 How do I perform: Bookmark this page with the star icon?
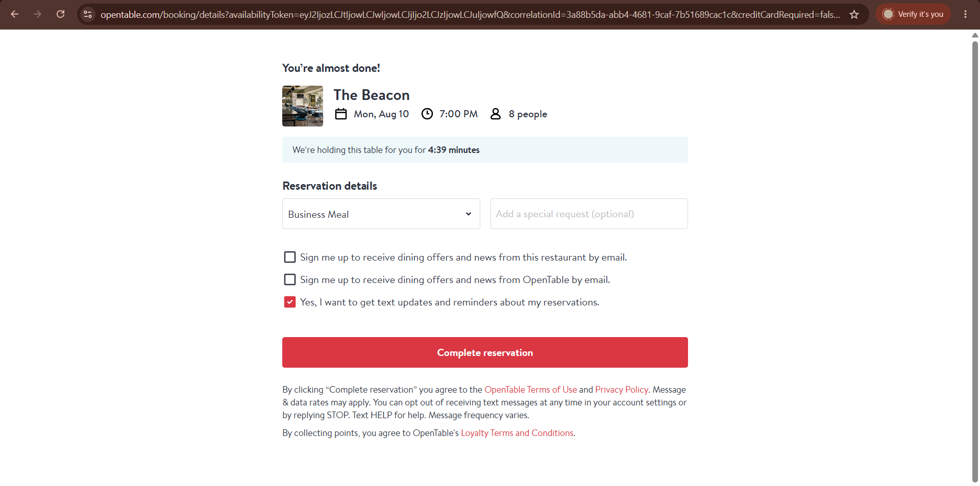854,14
